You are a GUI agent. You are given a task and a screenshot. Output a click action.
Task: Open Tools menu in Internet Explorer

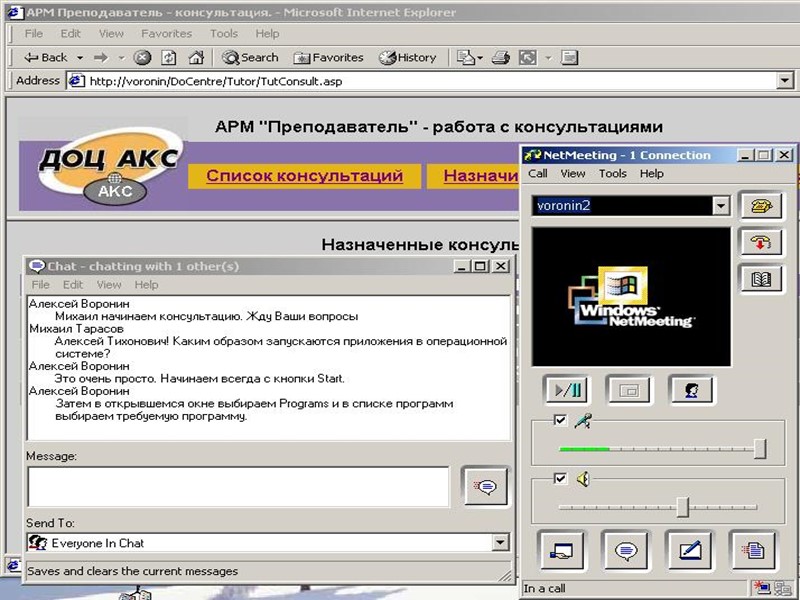224,34
